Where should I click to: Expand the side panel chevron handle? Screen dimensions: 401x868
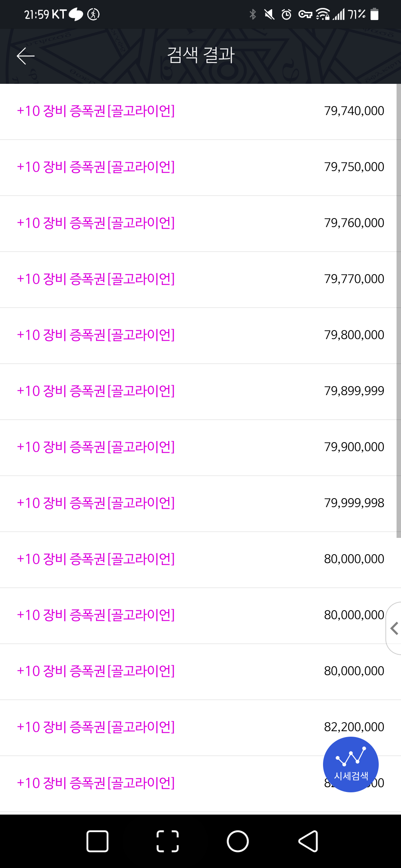click(394, 628)
